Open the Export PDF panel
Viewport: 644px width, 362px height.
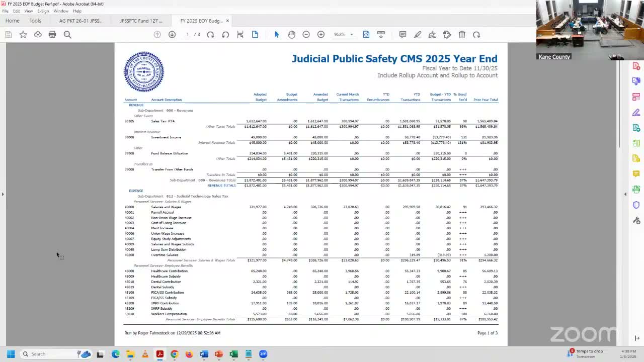[636, 81]
